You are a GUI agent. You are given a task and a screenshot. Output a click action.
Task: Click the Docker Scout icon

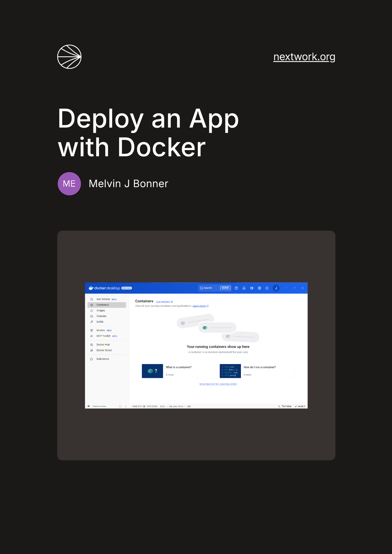[91, 350]
